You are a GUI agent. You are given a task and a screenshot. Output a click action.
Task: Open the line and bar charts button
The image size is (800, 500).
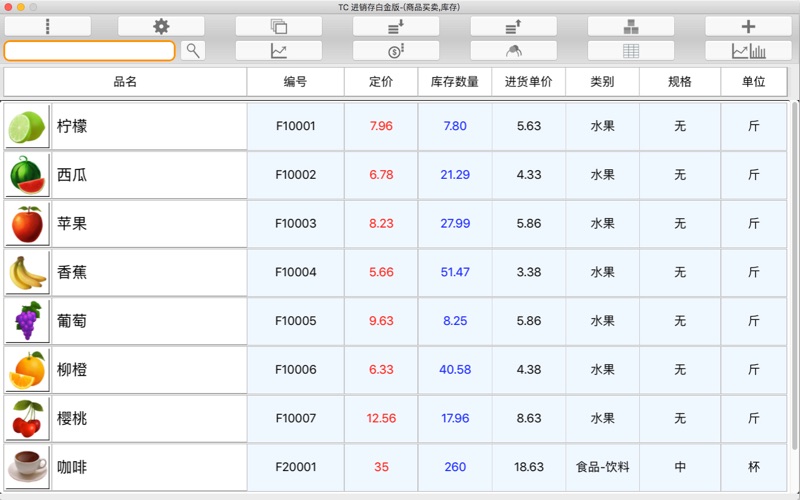click(x=748, y=50)
